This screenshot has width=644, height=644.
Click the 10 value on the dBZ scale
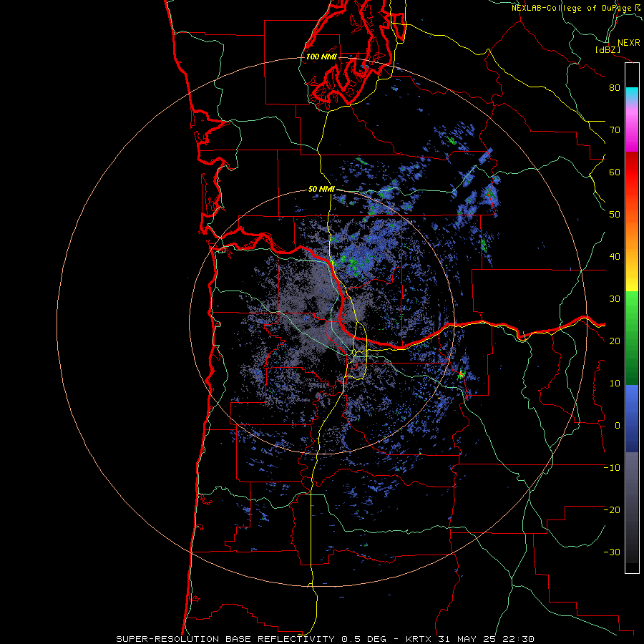pos(615,384)
